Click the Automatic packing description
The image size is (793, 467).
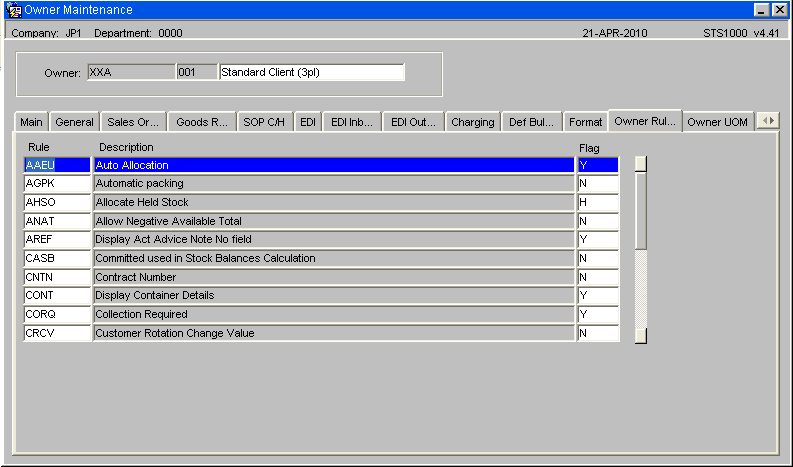pos(334,183)
